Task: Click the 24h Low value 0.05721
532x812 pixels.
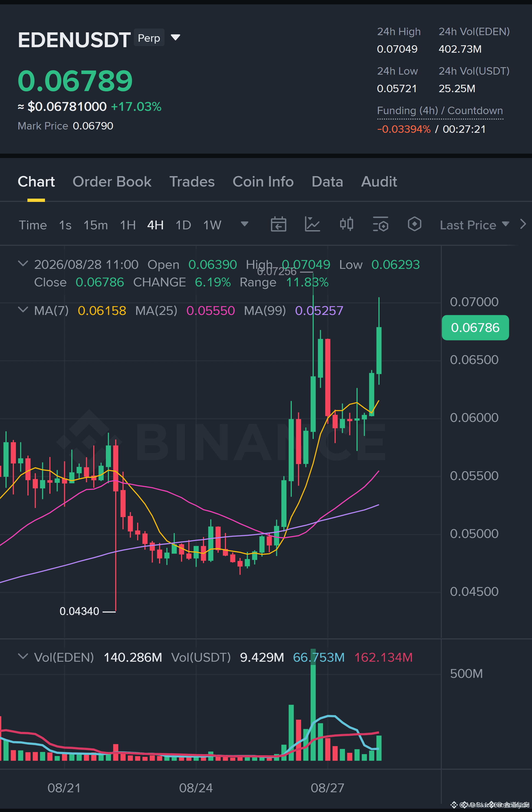Action: (397, 89)
